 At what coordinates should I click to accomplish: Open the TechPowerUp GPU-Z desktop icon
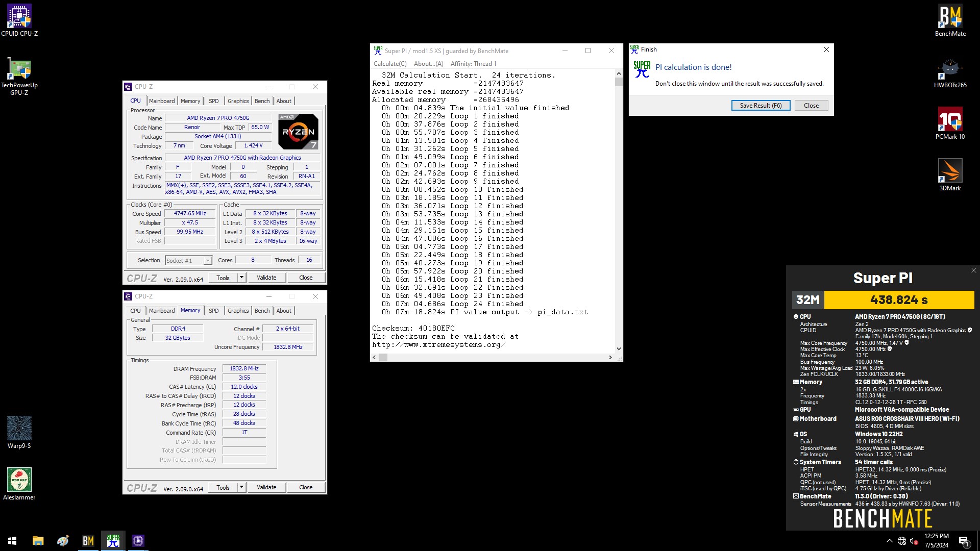19,76
